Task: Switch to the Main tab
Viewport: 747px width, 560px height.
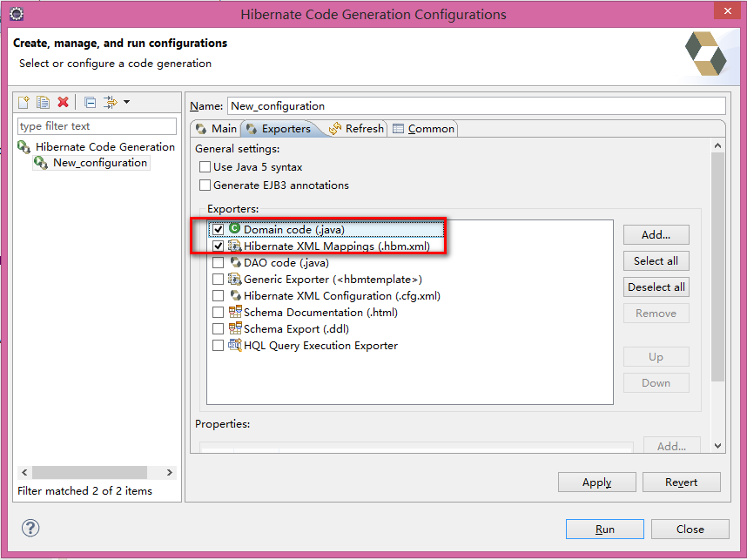Action: pyautogui.click(x=216, y=129)
